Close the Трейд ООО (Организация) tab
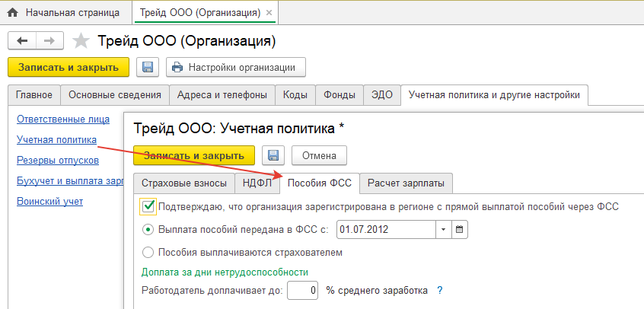Screen dimensions: 644x309 coord(269,13)
